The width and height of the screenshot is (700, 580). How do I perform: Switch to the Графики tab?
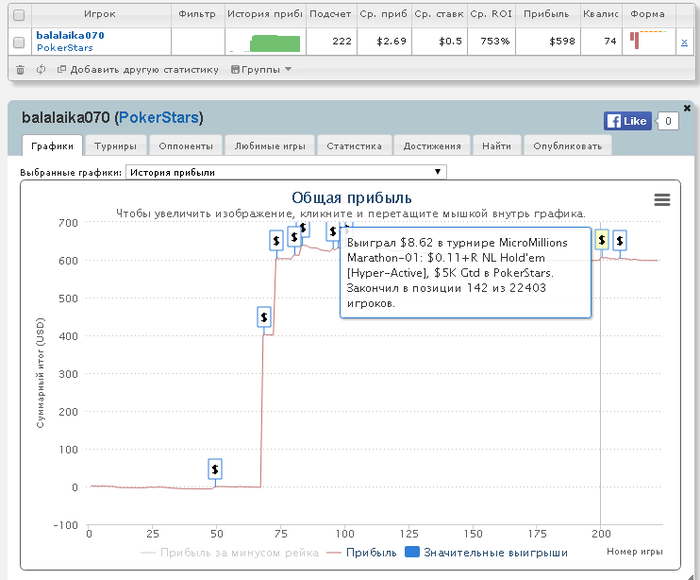[x=52, y=146]
